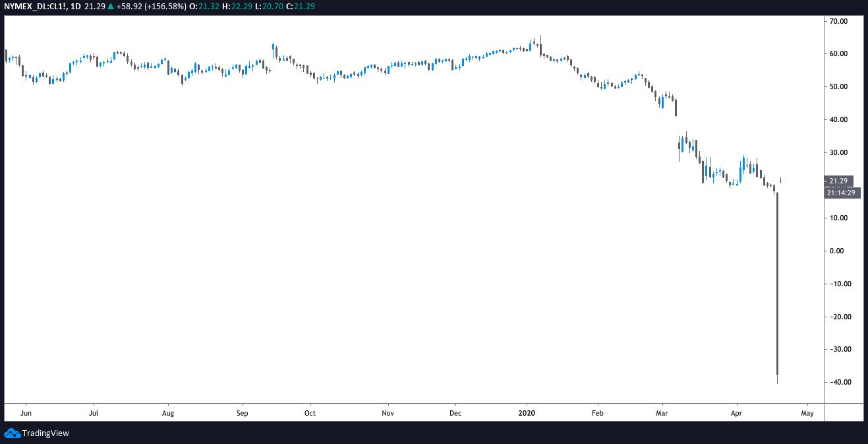Click the latest small candle near 21.29
This screenshot has height=444, width=868.
tap(781, 180)
